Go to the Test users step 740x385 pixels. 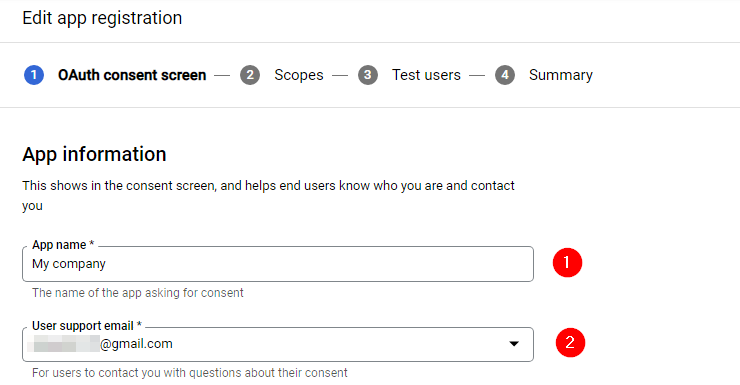tap(426, 75)
